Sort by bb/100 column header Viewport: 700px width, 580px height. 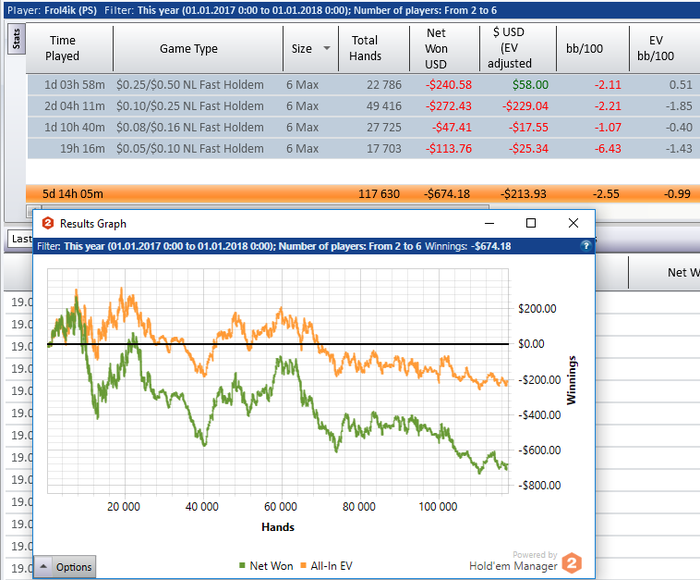click(584, 48)
